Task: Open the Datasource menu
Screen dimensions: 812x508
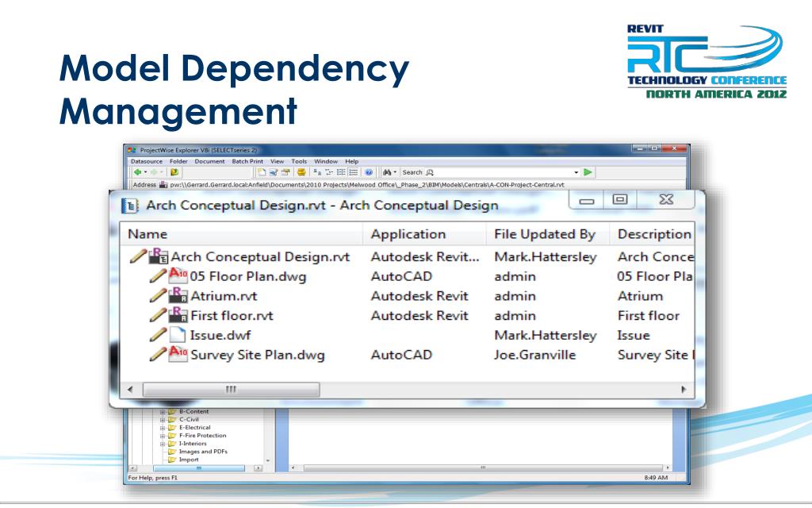Action: coord(147,161)
